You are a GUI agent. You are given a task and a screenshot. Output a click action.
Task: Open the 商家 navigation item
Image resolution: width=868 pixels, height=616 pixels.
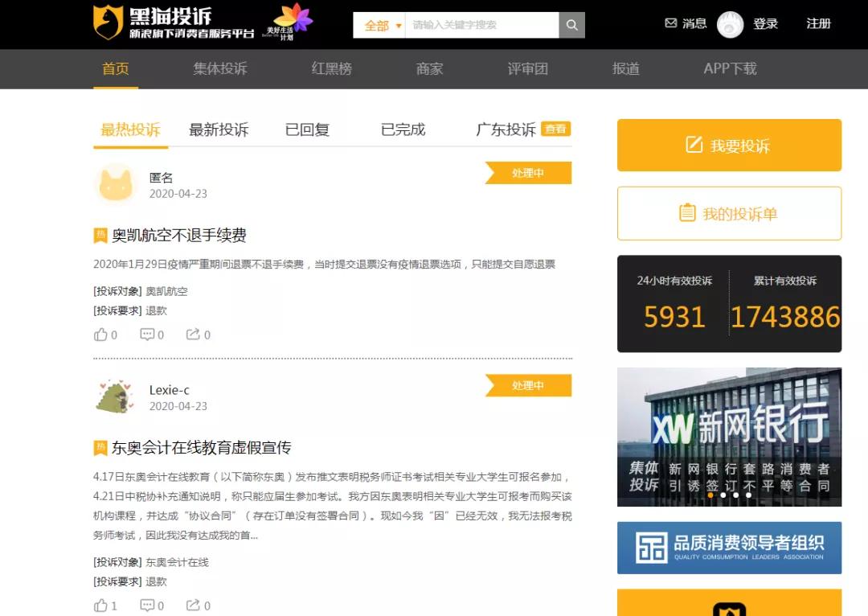[429, 68]
